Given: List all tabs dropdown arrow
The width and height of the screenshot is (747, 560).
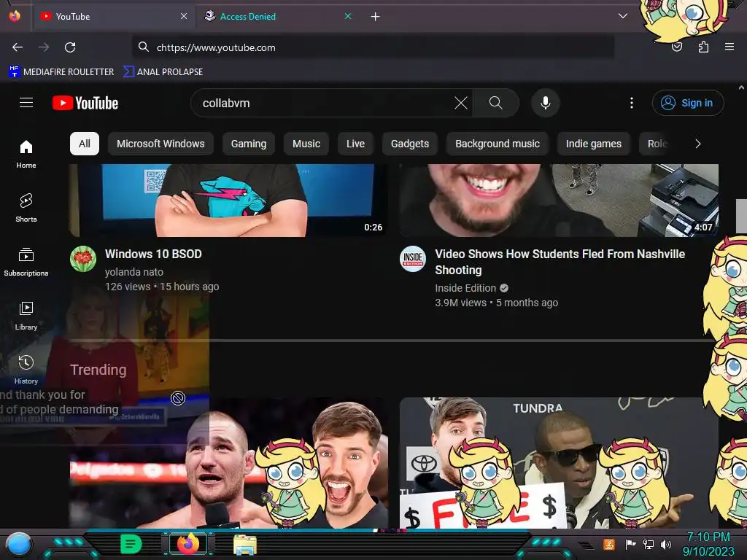Looking at the screenshot, I should [623, 16].
